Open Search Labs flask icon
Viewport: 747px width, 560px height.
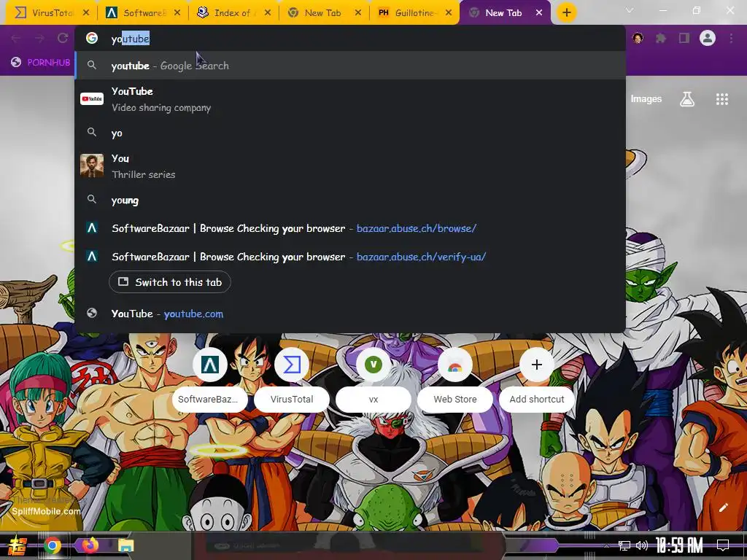pos(687,99)
